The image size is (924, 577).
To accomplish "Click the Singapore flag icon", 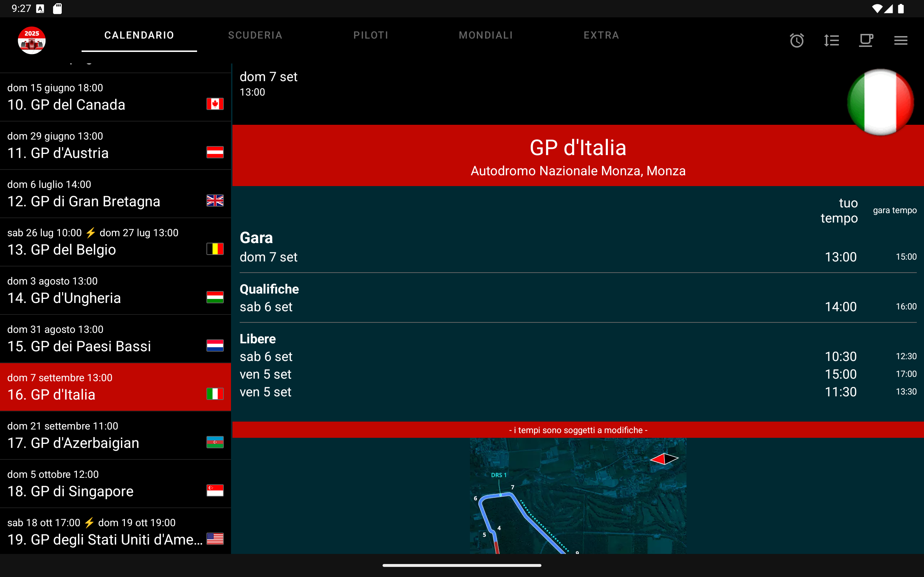I will 215,490.
